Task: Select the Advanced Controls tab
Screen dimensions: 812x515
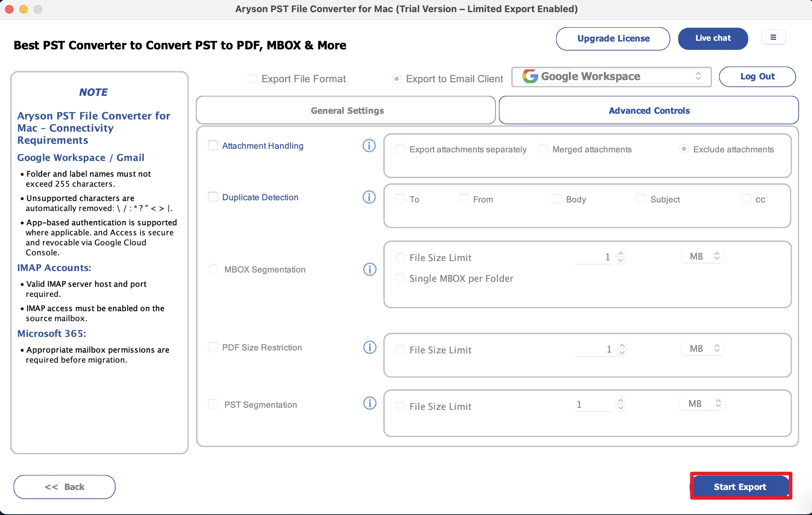Action: [x=649, y=110]
